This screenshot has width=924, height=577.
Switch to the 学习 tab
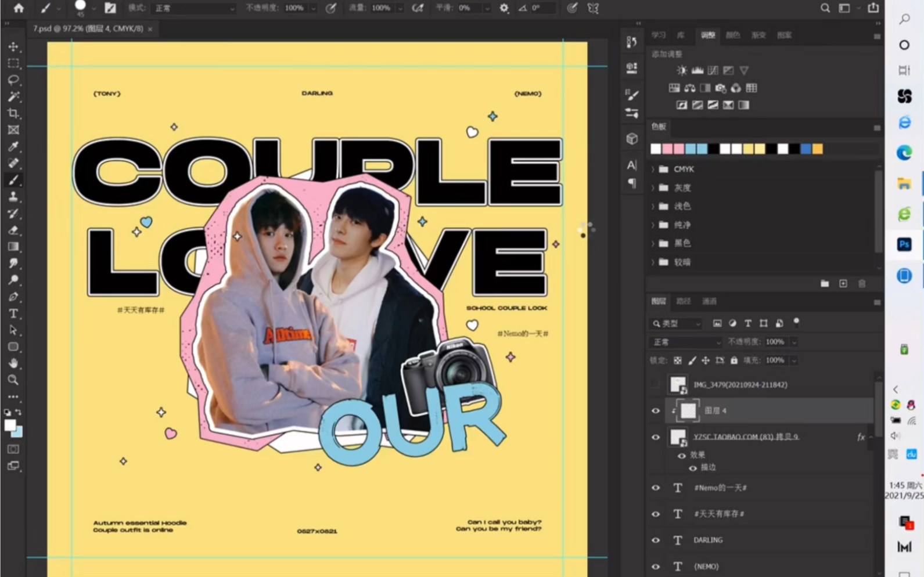659,35
